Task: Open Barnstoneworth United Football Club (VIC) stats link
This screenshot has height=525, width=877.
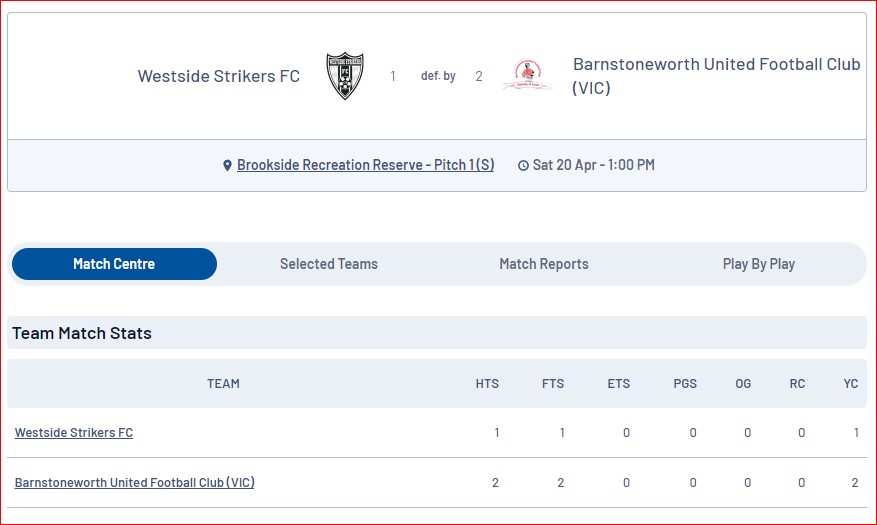Action: (x=134, y=483)
